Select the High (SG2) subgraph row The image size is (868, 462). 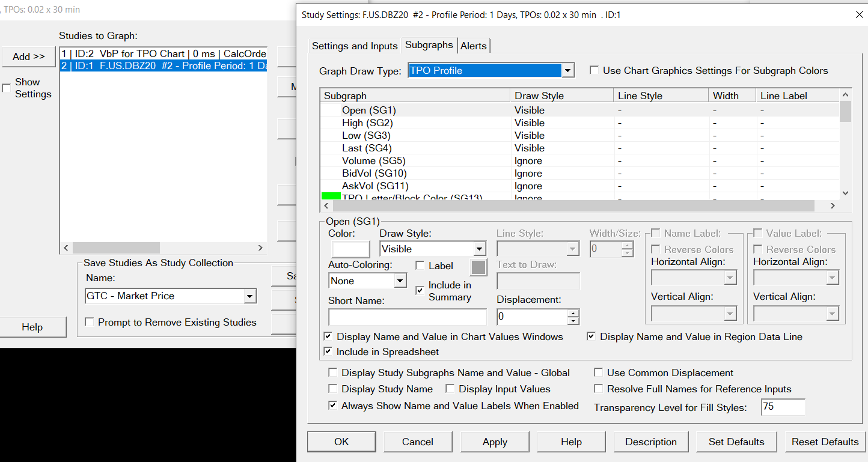[579, 123]
